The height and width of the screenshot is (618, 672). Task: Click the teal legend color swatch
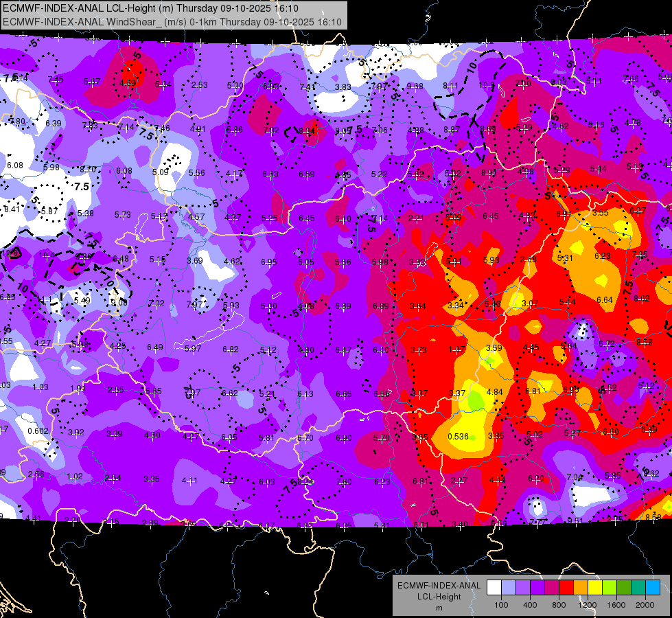(638, 587)
